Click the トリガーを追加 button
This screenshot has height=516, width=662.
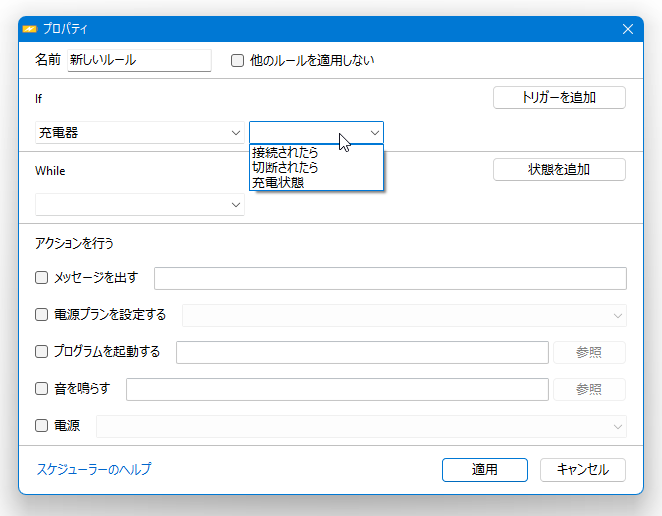pos(559,98)
